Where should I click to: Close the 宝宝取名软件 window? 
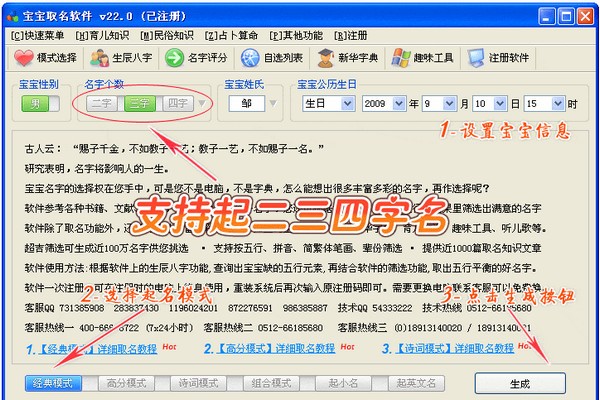pyautogui.click(x=585, y=17)
